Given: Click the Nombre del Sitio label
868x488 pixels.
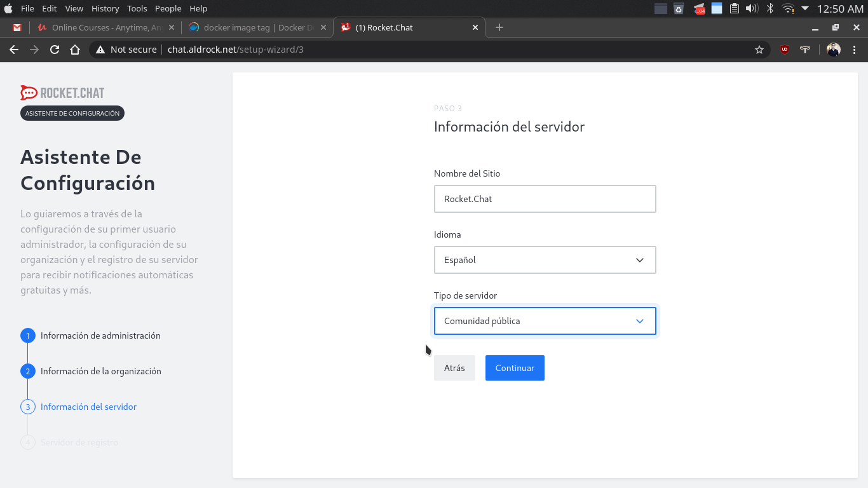Looking at the screenshot, I should (x=467, y=173).
